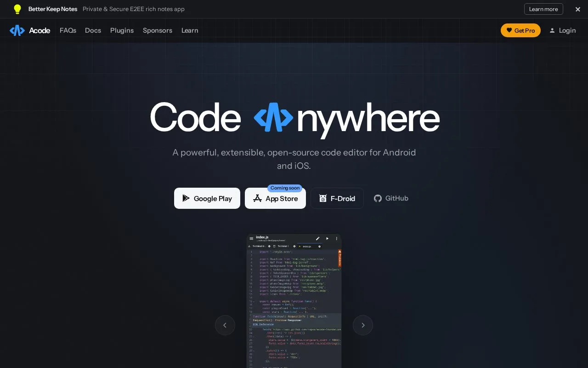Click the Get Pro button
This screenshot has height=368, width=588.
coord(520,30)
